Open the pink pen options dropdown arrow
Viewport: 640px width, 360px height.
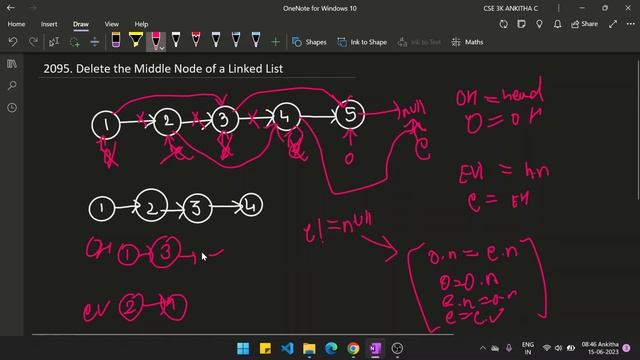click(x=162, y=47)
